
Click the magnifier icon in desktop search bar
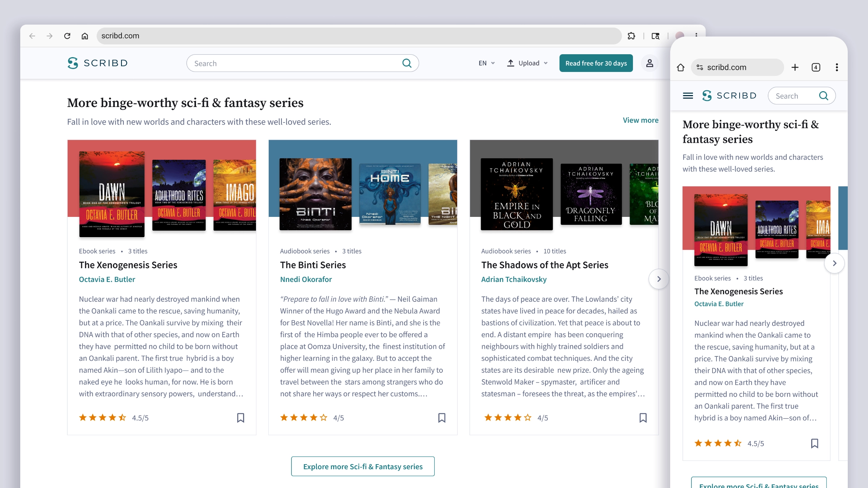tap(407, 63)
